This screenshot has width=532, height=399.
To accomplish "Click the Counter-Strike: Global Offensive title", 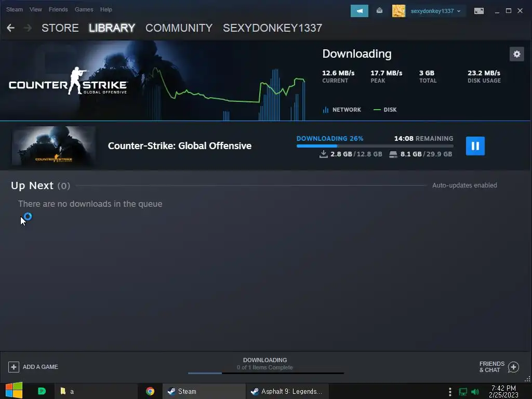I will click(179, 146).
